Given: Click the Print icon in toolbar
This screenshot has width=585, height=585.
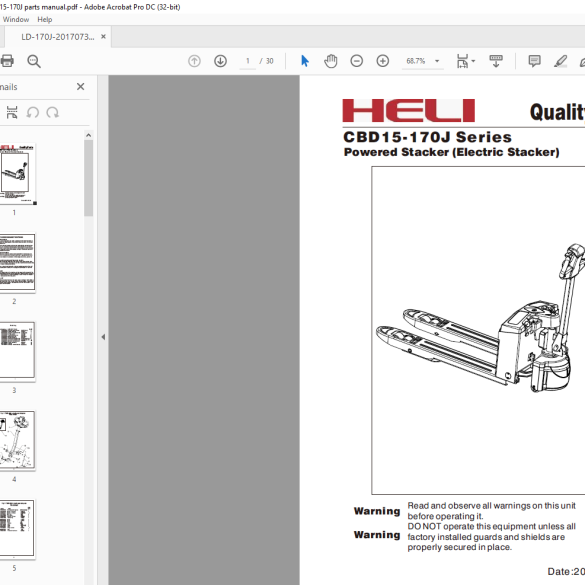Looking at the screenshot, I should pos(7,61).
